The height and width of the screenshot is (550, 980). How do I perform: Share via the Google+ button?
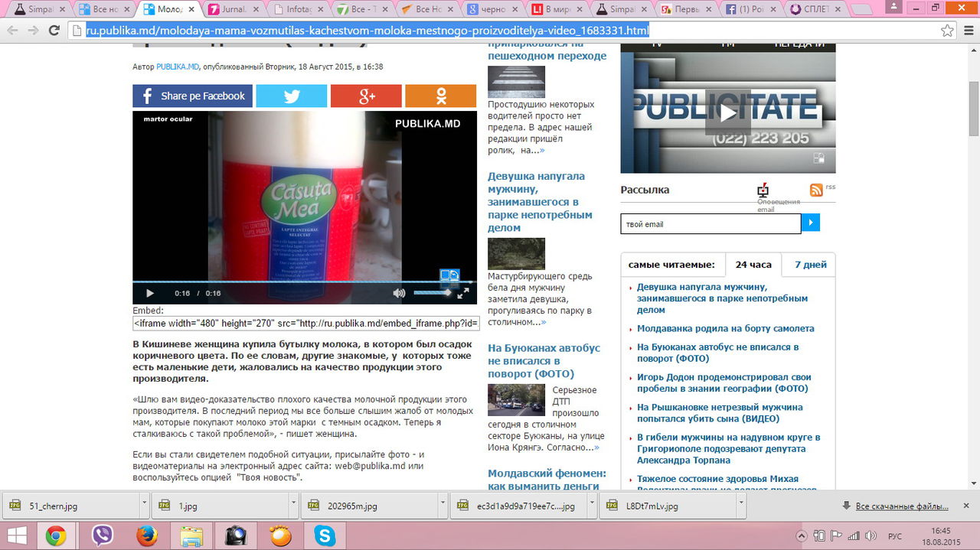[x=366, y=96]
